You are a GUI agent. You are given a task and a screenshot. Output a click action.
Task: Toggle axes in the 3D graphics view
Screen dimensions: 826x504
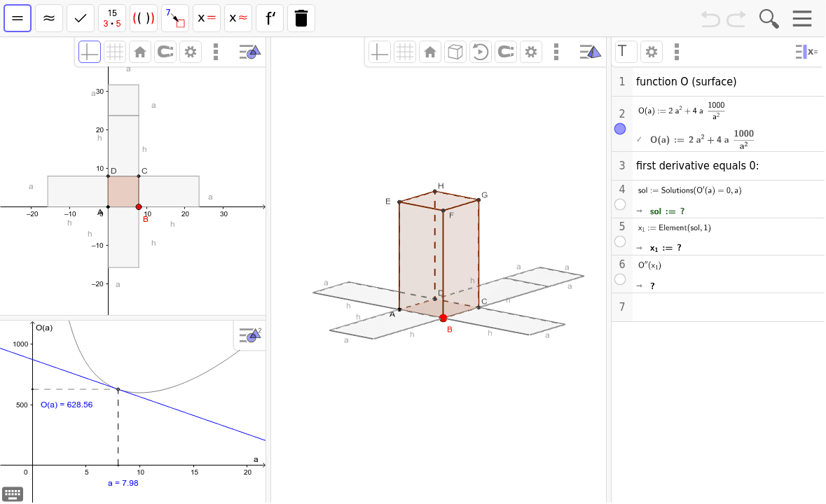coord(379,52)
